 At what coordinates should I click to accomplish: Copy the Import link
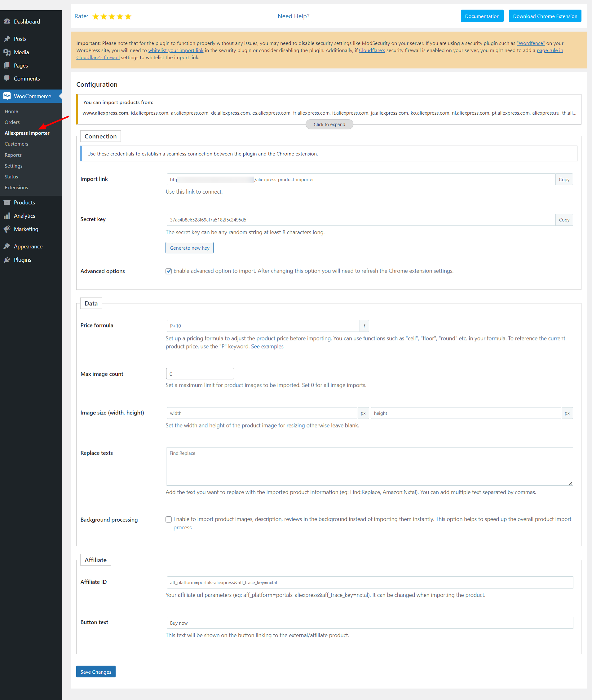coord(564,179)
